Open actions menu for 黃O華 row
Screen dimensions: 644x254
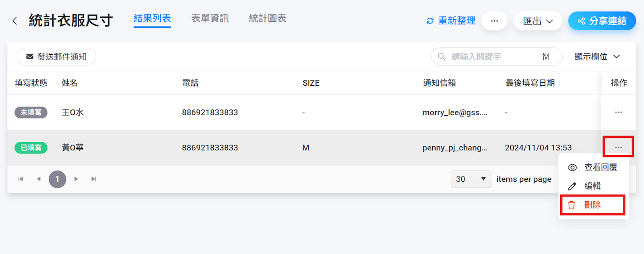tap(618, 147)
